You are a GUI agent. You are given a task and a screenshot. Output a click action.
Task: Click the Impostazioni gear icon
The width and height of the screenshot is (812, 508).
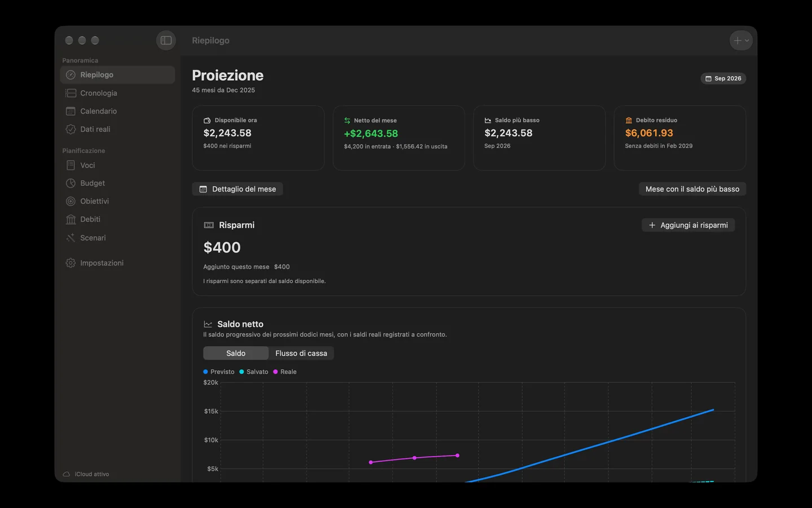coord(70,263)
